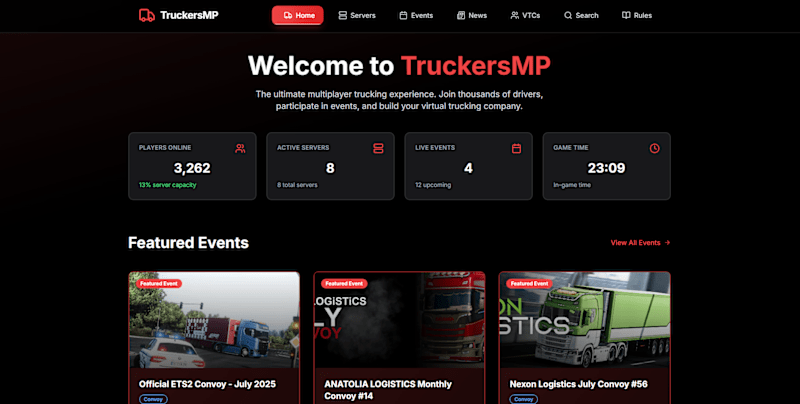The image size is (800, 404).
Task: Go to the Servers nav item
Action: click(x=357, y=15)
